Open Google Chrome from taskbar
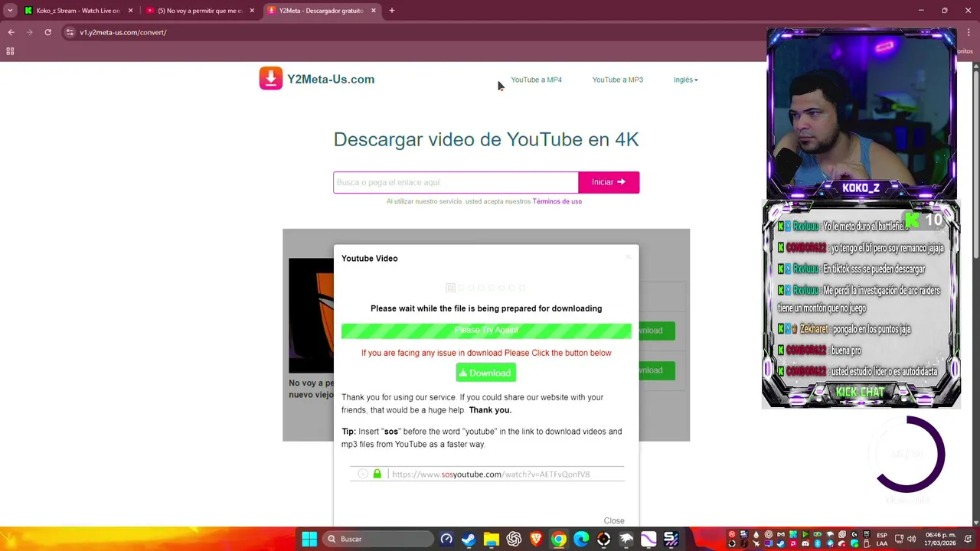Image resolution: width=980 pixels, height=551 pixels. (x=559, y=539)
